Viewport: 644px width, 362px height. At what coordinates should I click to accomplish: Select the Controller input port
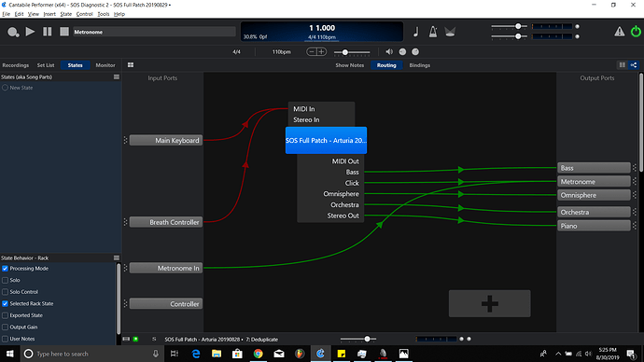pyautogui.click(x=166, y=304)
